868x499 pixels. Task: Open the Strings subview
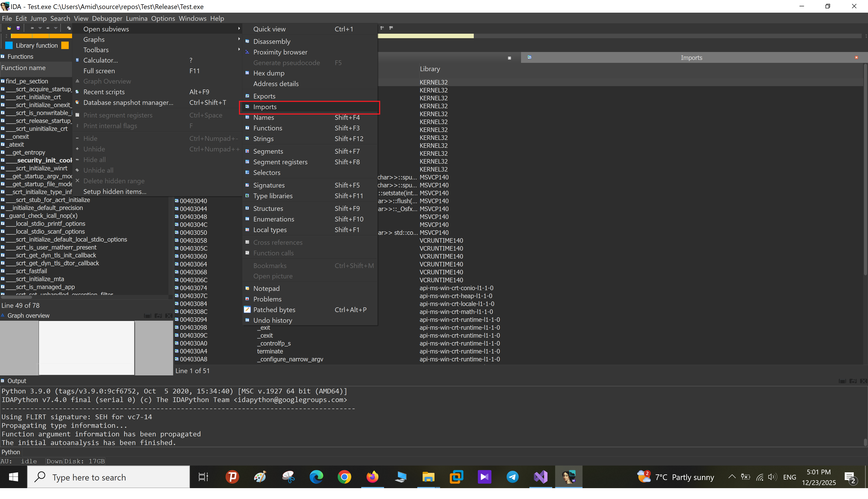coord(263,139)
